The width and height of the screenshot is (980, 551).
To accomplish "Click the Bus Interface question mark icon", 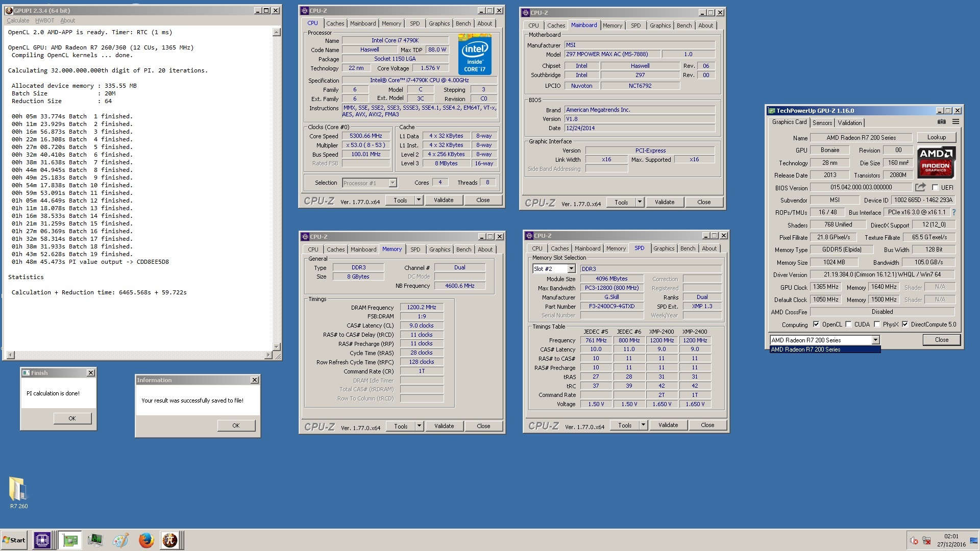I will [x=953, y=212].
